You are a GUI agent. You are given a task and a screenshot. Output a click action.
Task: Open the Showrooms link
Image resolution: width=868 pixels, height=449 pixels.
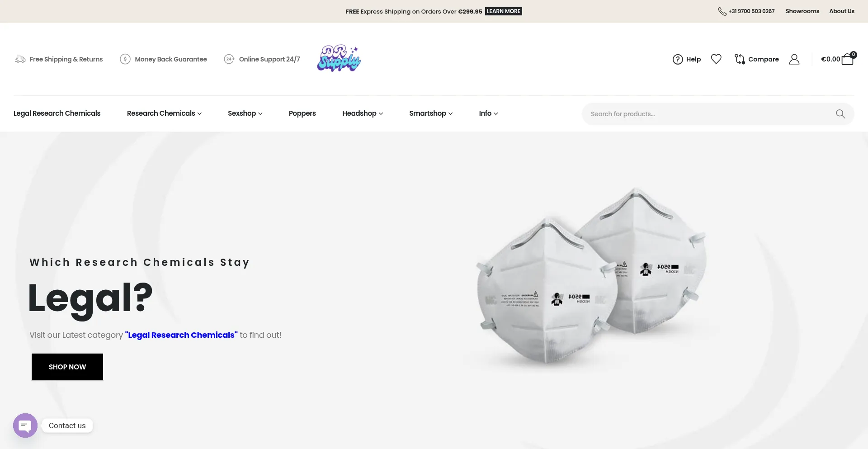pyautogui.click(x=802, y=11)
